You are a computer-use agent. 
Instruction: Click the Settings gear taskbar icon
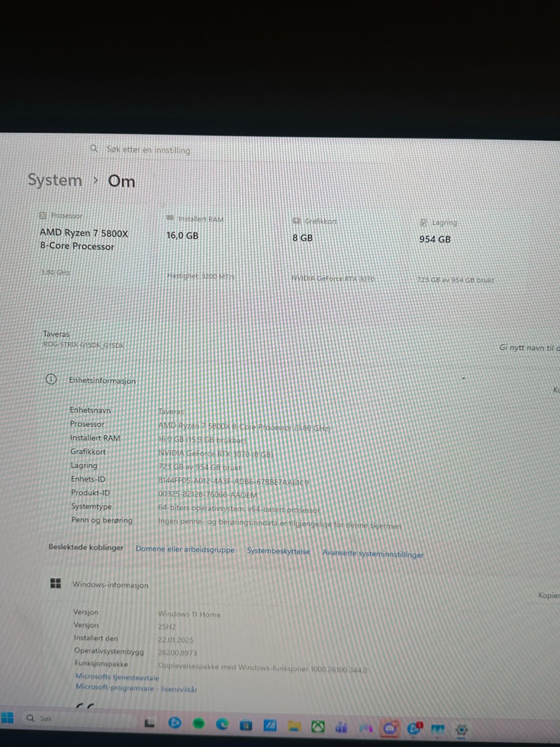(461, 729)
